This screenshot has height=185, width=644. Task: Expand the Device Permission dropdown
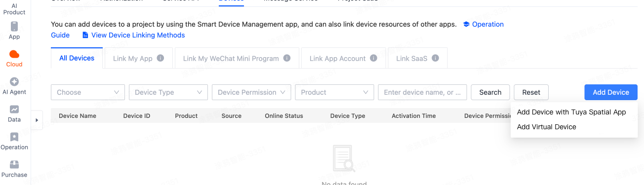[x=251, y=92]
